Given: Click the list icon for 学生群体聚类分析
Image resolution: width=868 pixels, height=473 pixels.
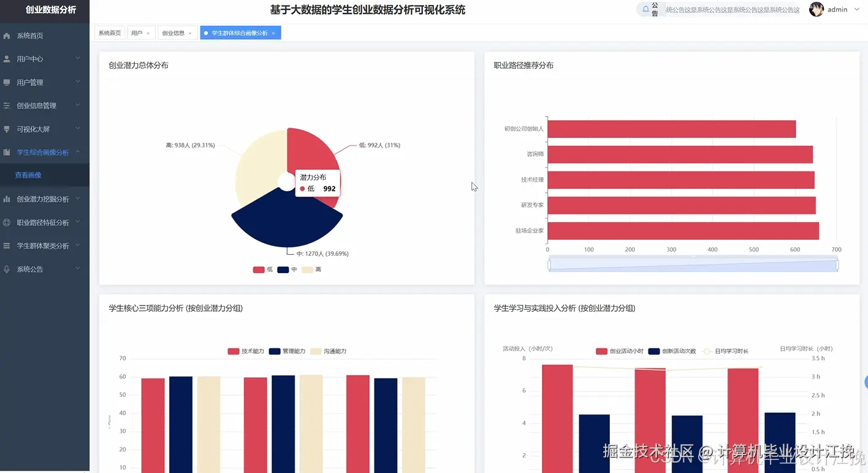Looking at the screenshot, I should coord(7,245).
